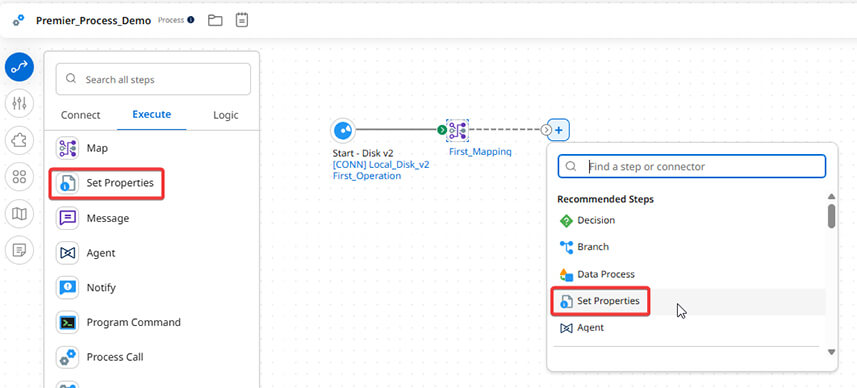This screenshot has height=388, width=857.
Task: Open the sliders settings sidebar icon
Action: coord(20,103)
